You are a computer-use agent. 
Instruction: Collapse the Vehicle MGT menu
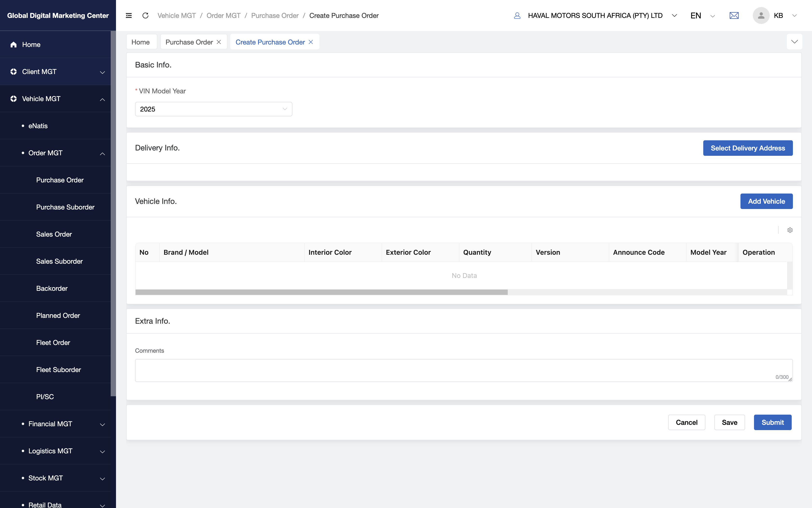(x=102, y=99)
